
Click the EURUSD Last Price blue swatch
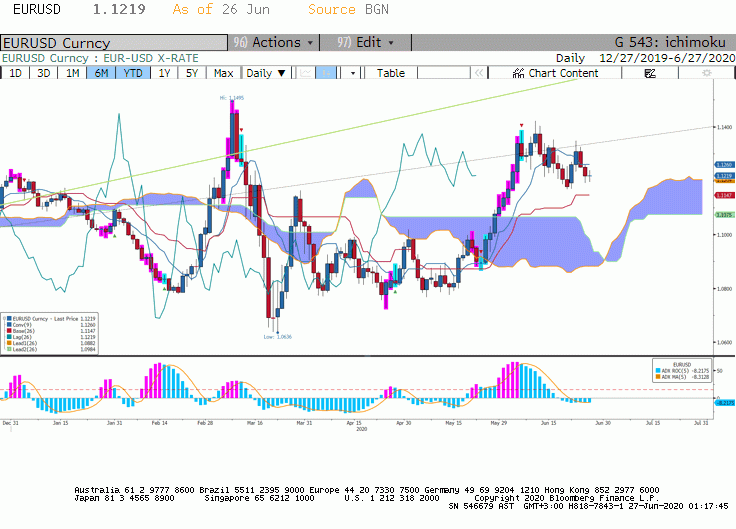[9, 319]
